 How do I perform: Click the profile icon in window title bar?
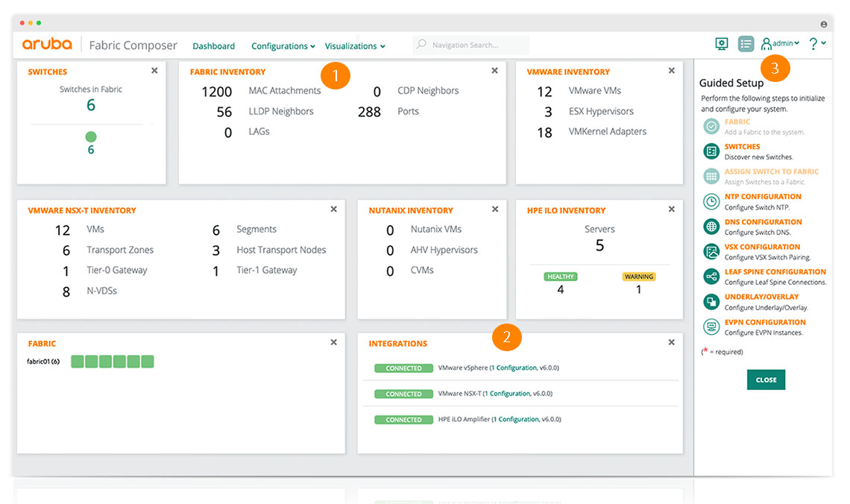pyautogui.click(x=823, y=25)
